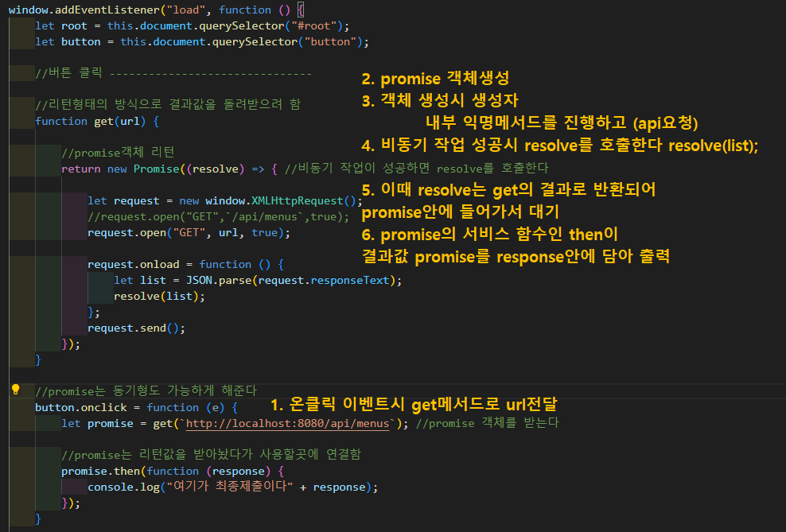Click comment "//비동기 작업이 성공하면 resolve를 호출한다"

[417, 169]
